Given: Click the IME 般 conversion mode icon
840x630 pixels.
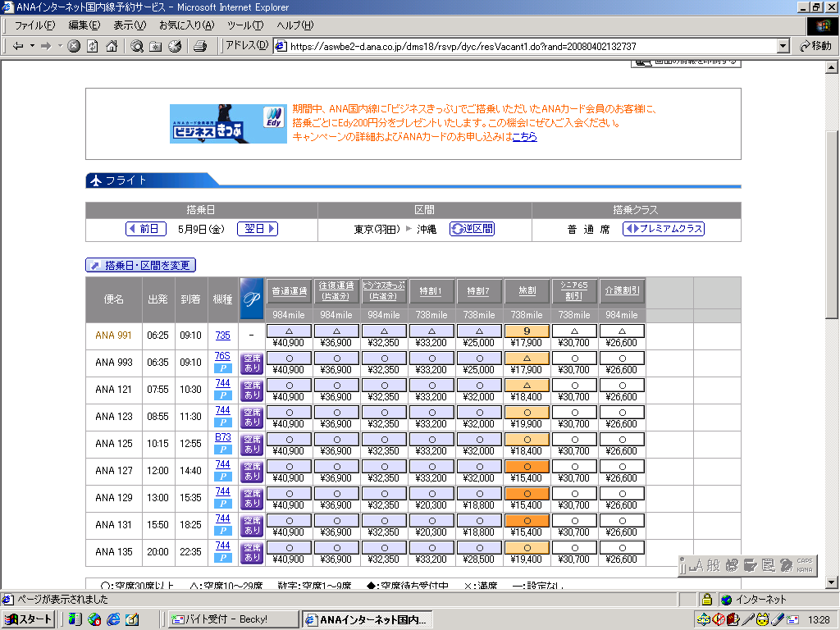Looking at the screenshot, I should pyautogui.click(x=713, y=565).
